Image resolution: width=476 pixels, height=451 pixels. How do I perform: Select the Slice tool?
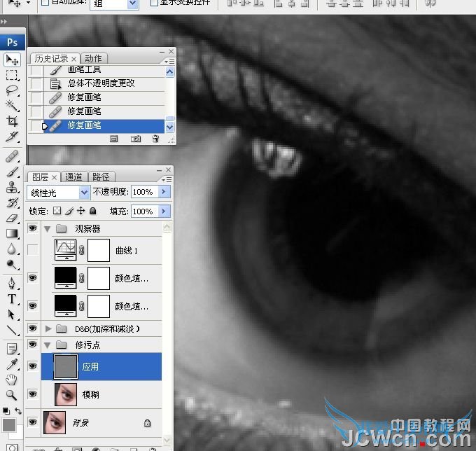(12, 137)
